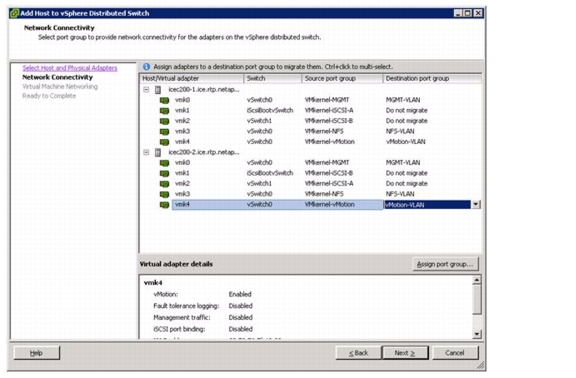Image resolution: width=576 pixels, height=378 pixels.
Task: Click VMkernel-vMotion source group for icec200-2 vmk4
Action: pyautogui.click(x=330, y=205)
